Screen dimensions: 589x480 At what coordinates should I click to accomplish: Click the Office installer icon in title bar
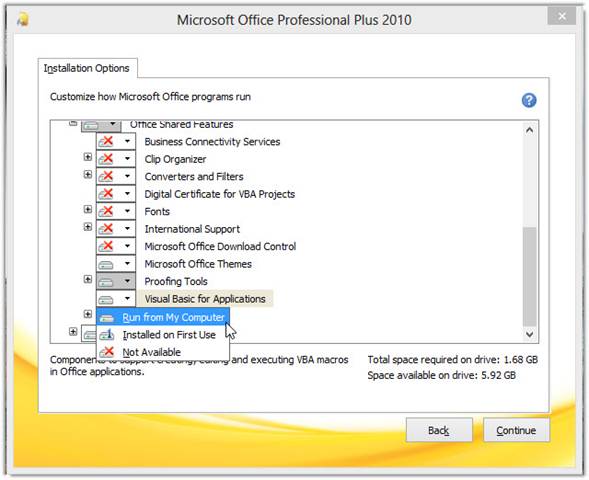click(23, 19)
